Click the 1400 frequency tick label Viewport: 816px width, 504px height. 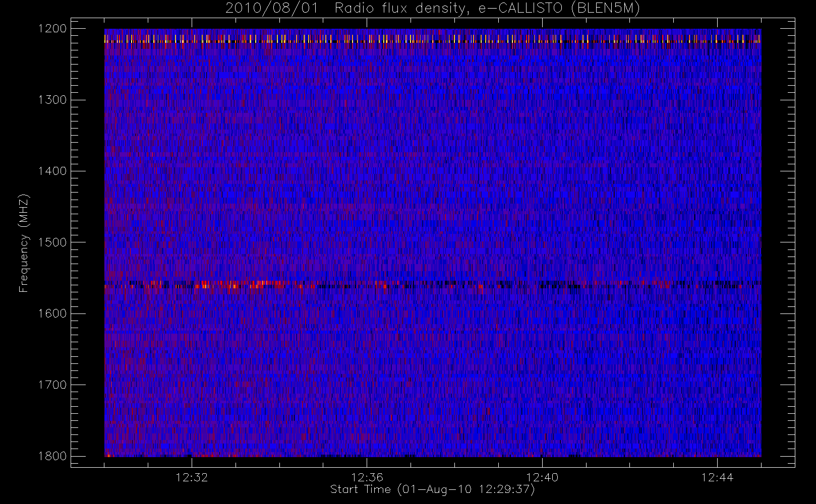[52, 171]
